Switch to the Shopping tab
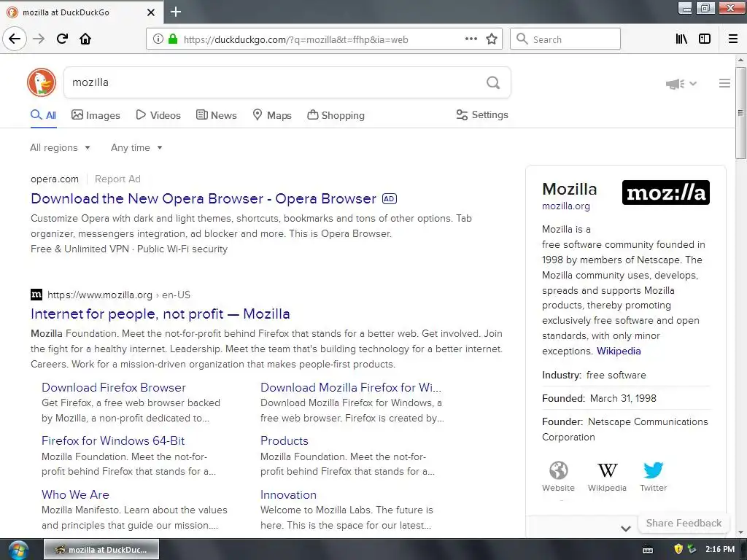This screenshot has height=560, width=747. [336, 115]
